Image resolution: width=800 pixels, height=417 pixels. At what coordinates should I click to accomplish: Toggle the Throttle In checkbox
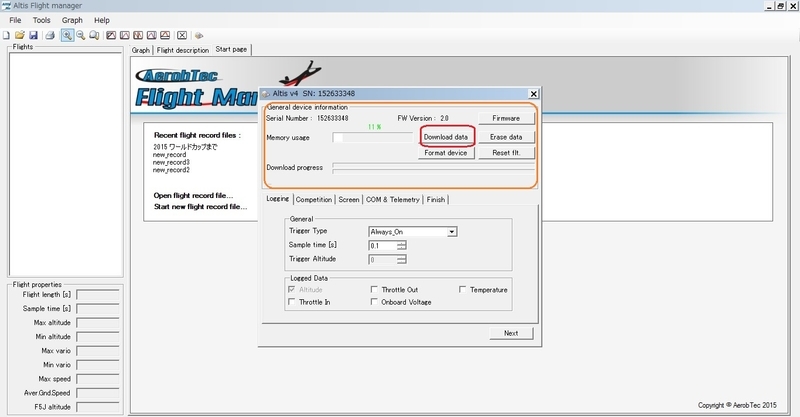tap(291, 302)
